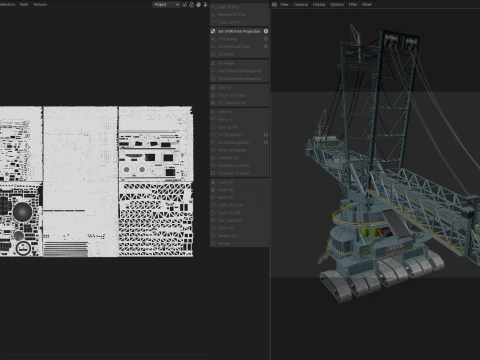480x360 pixels.
Task: Click the Boundary to Circle icon
Action: [213, 165]
